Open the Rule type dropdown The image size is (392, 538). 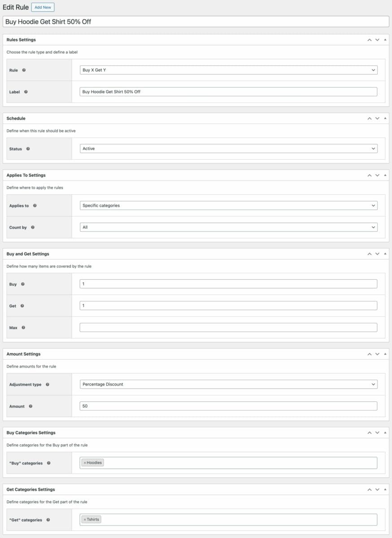tap(228, 70)
